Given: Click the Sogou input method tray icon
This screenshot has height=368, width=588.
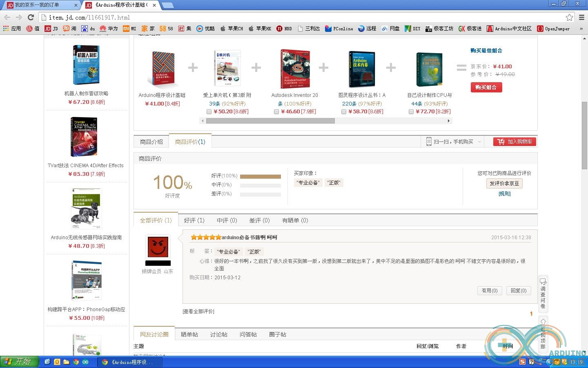Looking at the screenshot, I should pyautogui.click(x=522, y=362).
